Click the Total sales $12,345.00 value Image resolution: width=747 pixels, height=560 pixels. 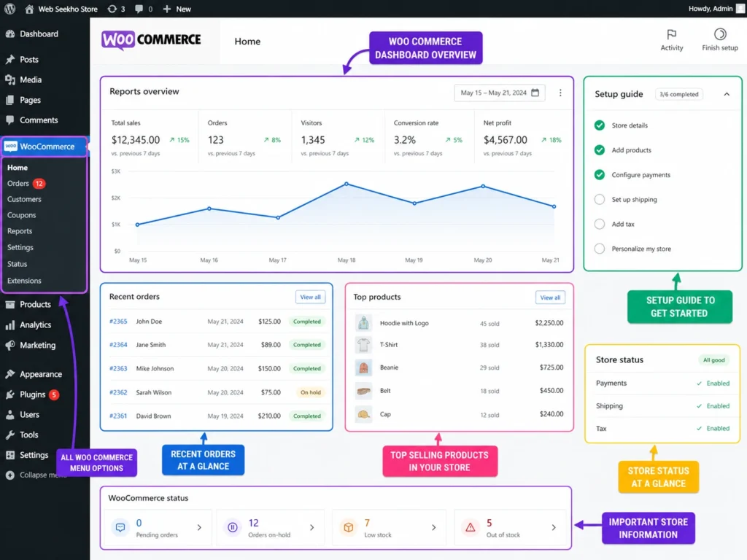pyautogui.click(x=136, y=139)
